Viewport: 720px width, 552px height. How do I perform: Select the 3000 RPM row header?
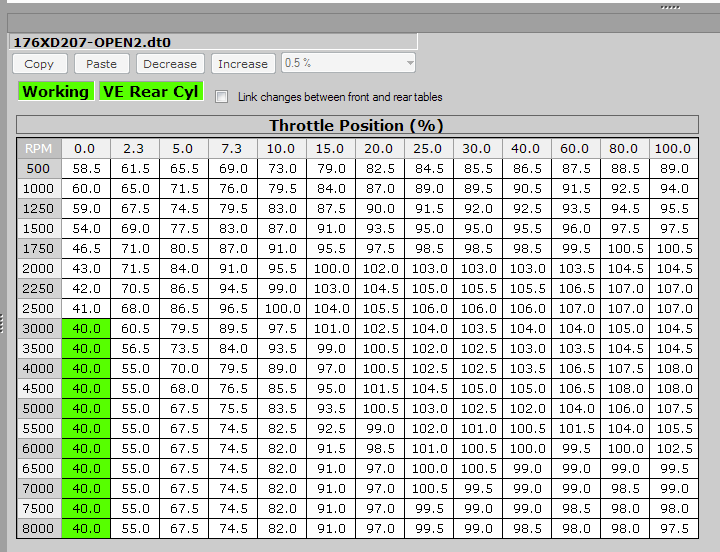[x=38, y=328]
